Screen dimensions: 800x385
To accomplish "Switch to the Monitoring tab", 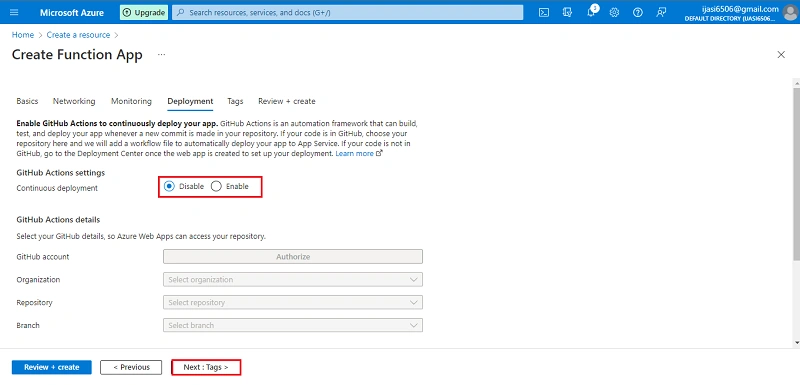I will [131, 101].
